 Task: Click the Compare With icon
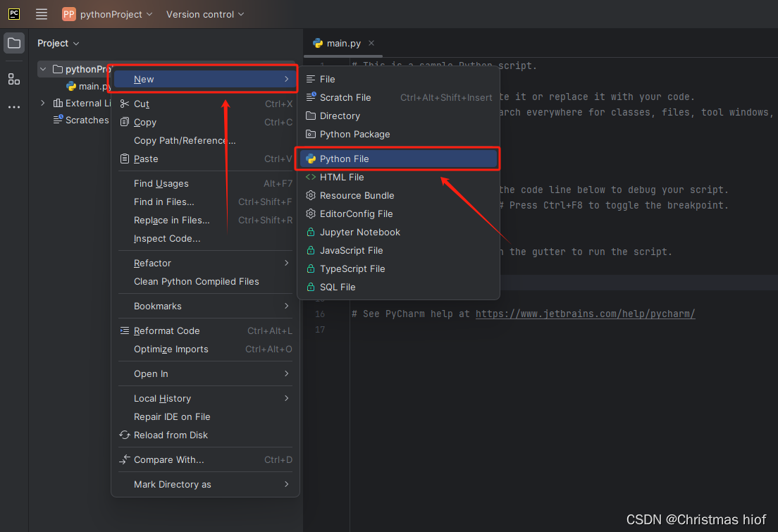pos(125,459)
